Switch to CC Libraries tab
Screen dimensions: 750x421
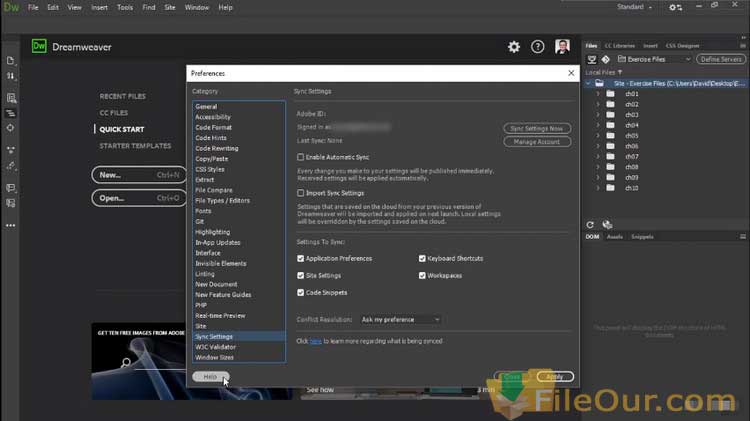(619, 46)
